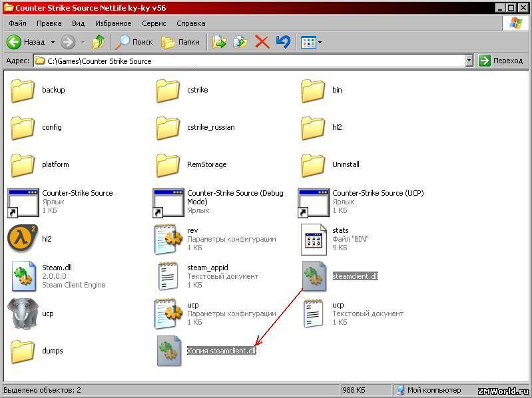Screen dimensions: 532x398
Task: Click the Переход go button
Action: (x=501, y=61)
